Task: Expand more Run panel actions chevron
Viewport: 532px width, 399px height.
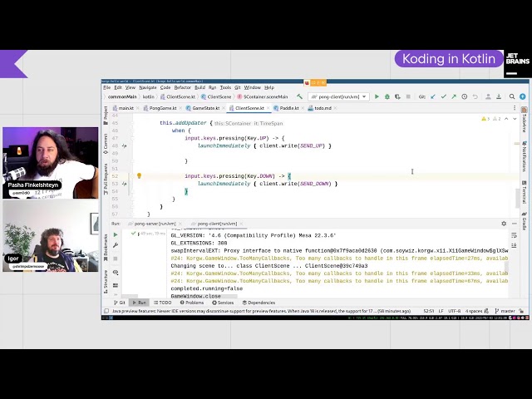Action: point(116,295)
